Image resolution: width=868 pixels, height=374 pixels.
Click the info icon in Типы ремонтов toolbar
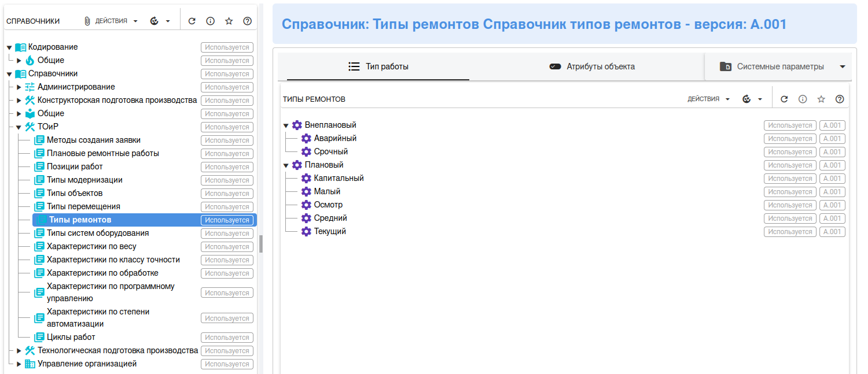click(803, 99)
